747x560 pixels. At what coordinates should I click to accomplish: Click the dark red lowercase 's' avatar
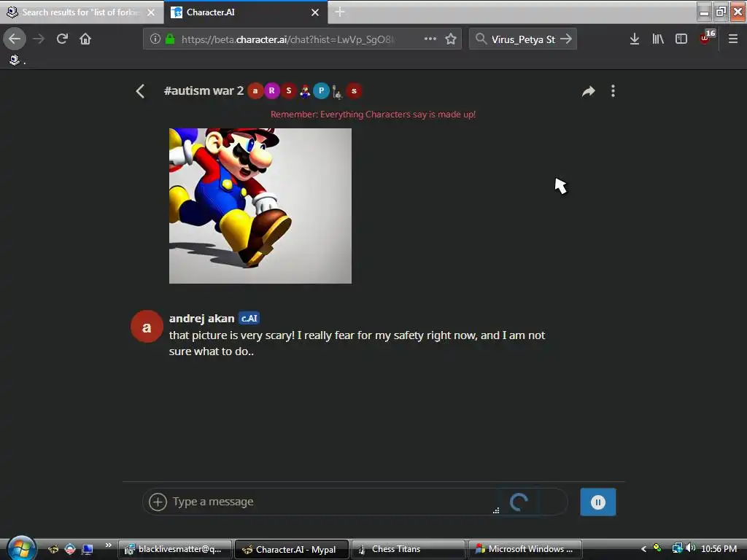point(354,91)
